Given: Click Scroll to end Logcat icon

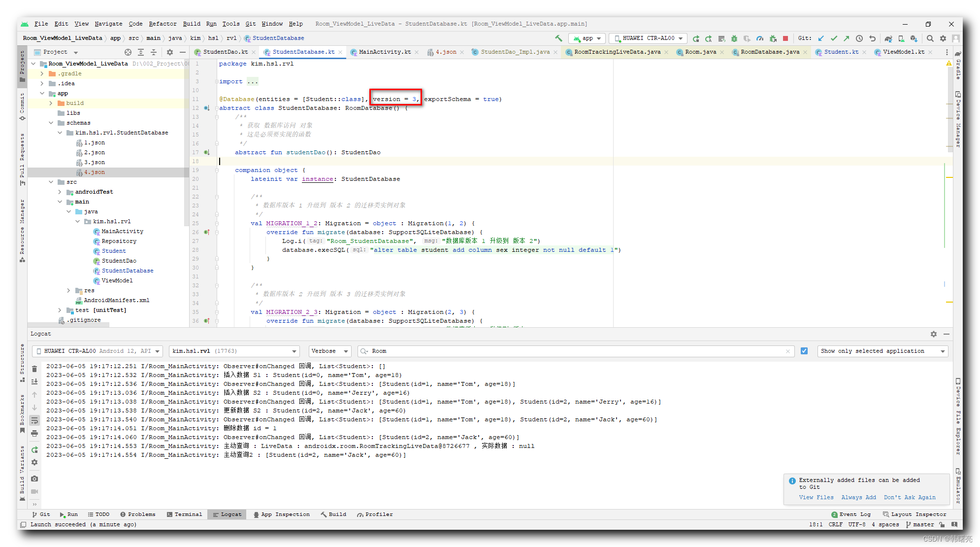Looking at the screenshot, I should tap(34, 381).
